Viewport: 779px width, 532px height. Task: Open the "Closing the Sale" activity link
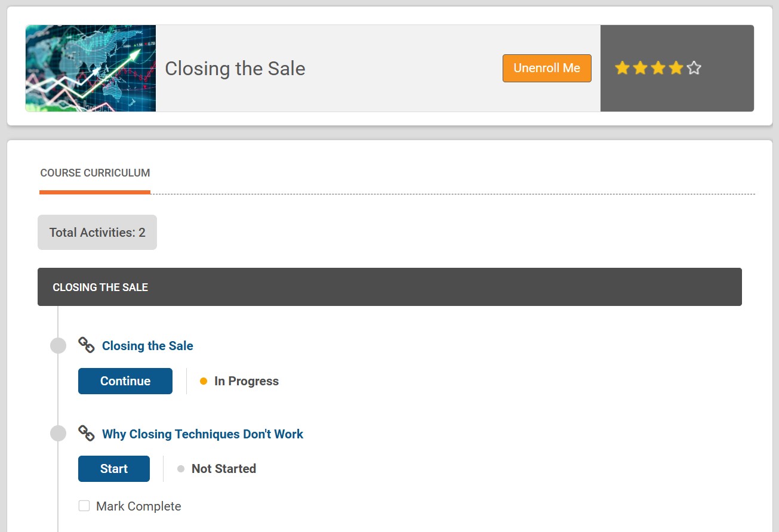147,345
